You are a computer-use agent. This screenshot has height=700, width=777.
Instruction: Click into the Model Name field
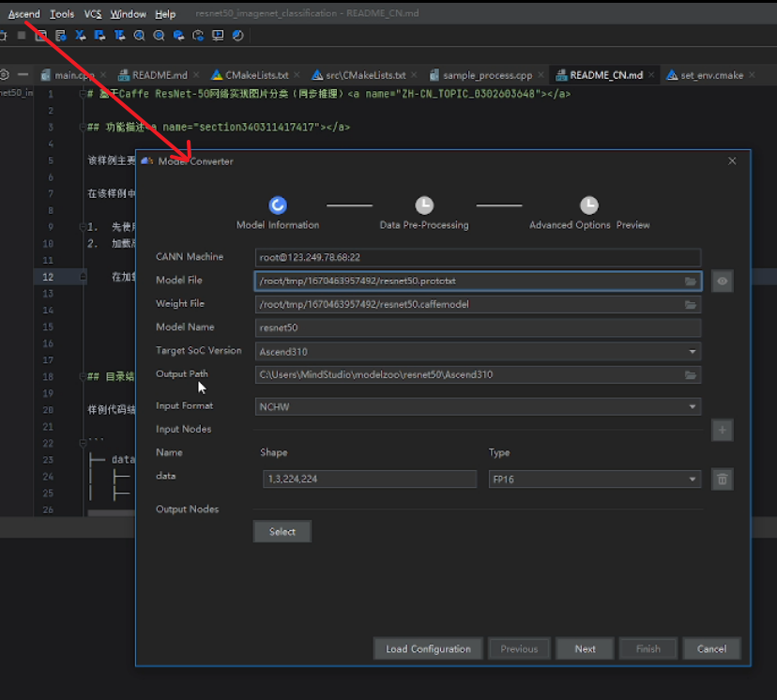478,328
